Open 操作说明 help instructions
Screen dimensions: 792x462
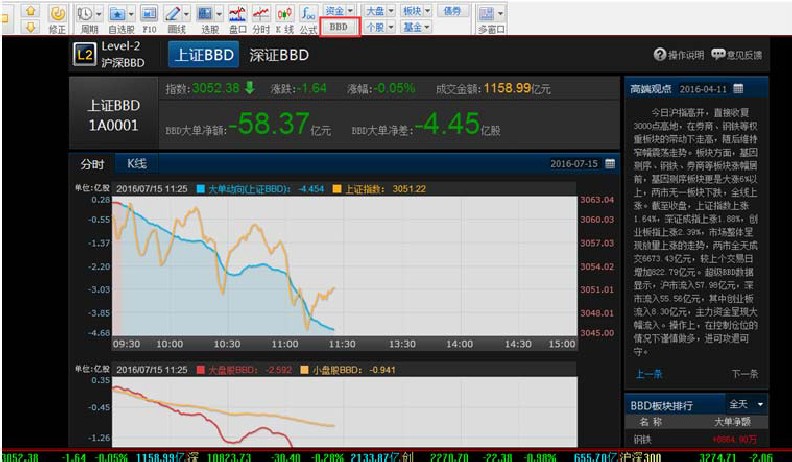click(x=679, y=55)
